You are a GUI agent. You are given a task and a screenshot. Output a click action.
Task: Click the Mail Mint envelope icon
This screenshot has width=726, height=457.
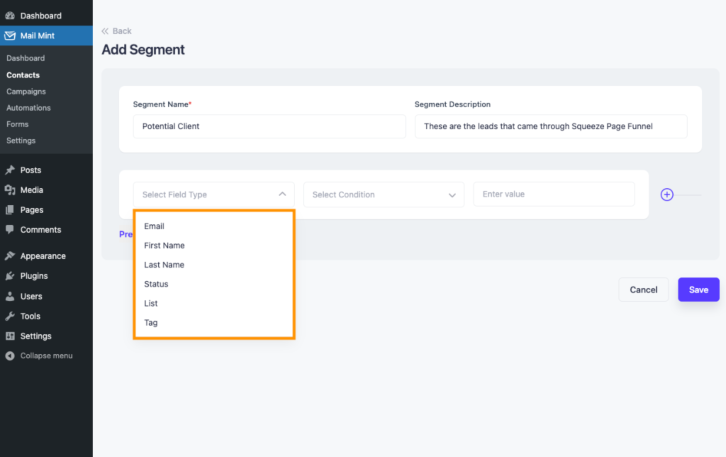(10, 36)
